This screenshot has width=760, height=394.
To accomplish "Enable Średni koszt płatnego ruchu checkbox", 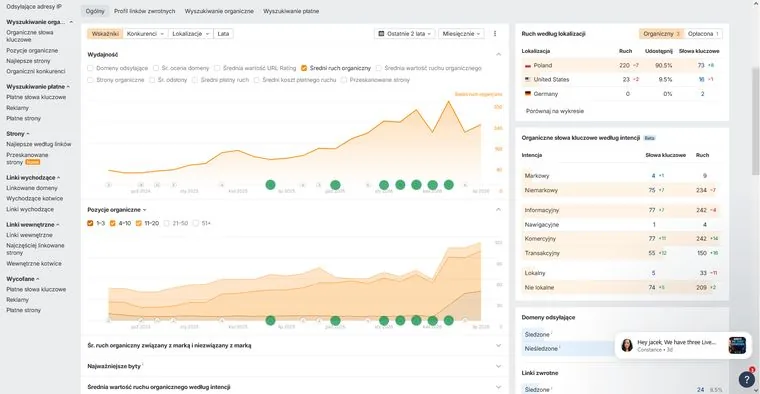I will tap(256, 80).
